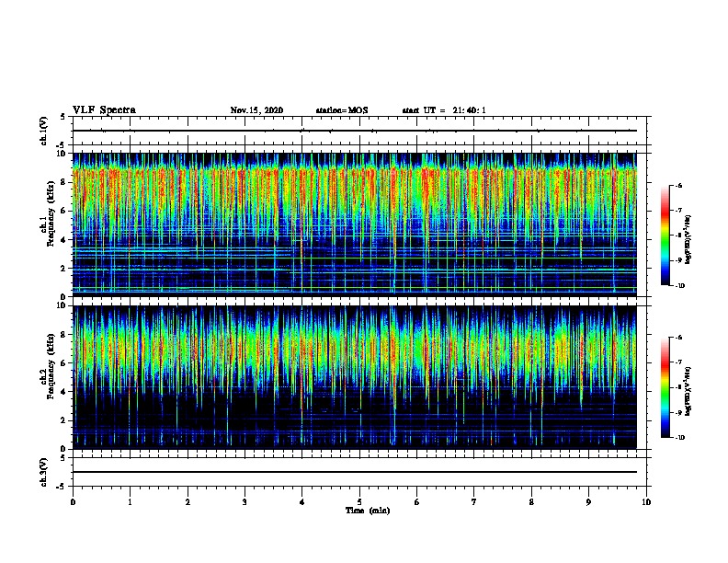
Task: Select the "Nov.15, 2020" date text
Action: (256, 110)
